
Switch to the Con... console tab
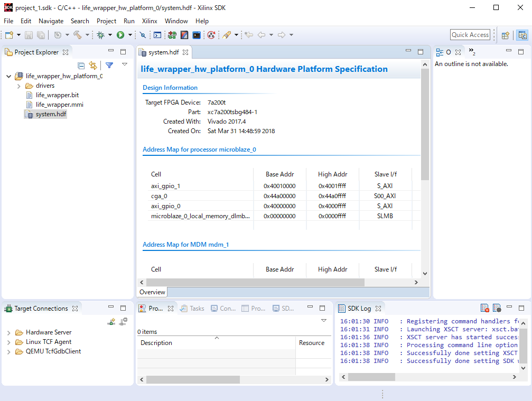click(x=223, y=309)
